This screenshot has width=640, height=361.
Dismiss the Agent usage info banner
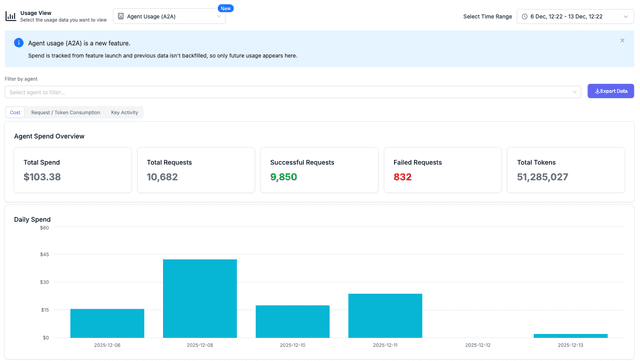tap(622, 40)
